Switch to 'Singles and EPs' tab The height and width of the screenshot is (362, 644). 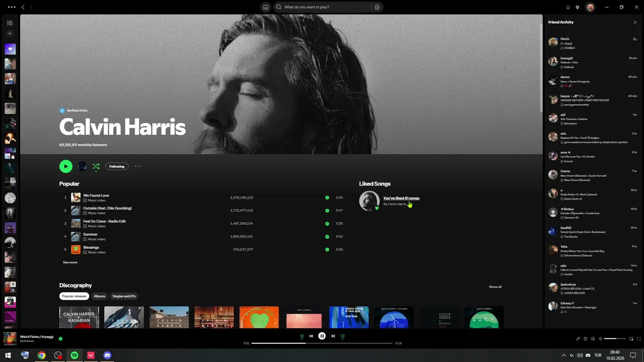pos(124,296)
